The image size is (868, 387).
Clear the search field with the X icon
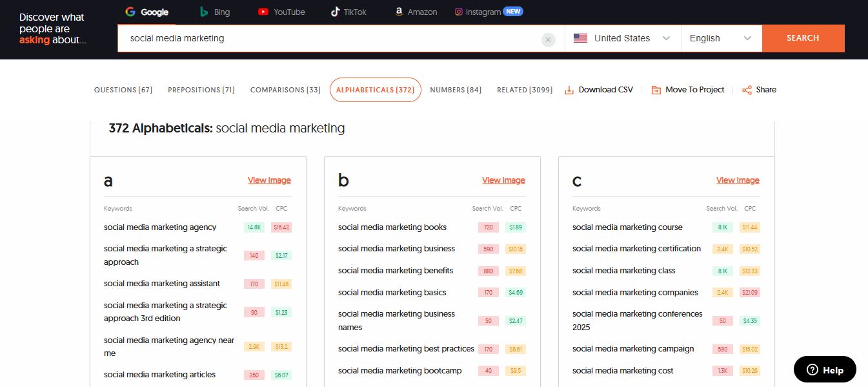coord(548,39)
